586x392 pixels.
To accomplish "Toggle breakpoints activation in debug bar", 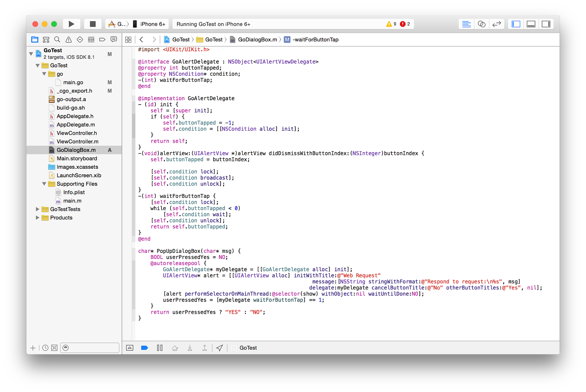I will (x=144, y=348).
